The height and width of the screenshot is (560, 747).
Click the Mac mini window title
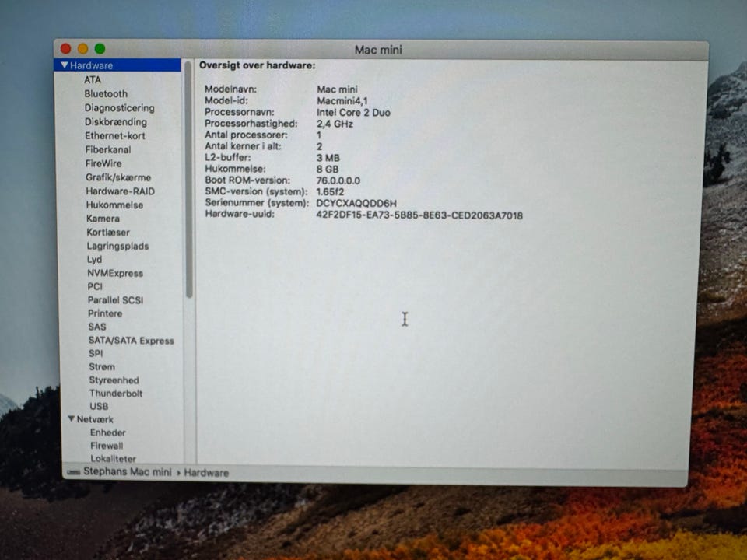click(378, 50)
